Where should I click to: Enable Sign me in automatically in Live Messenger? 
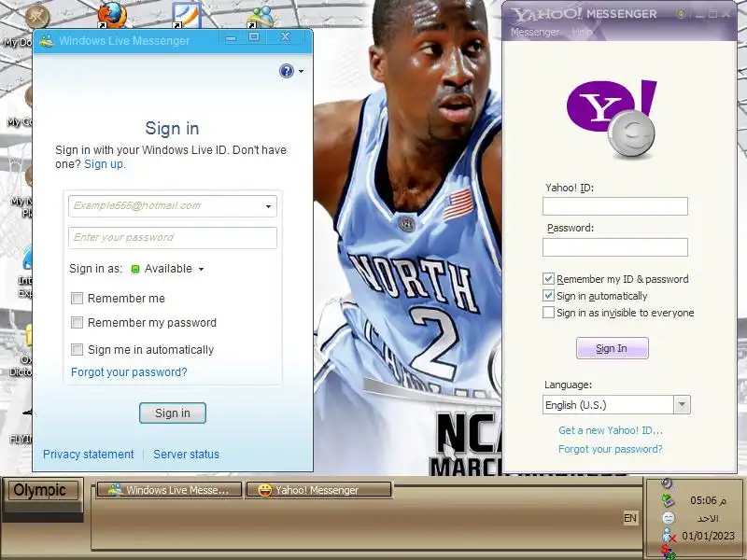coord(77,349)
